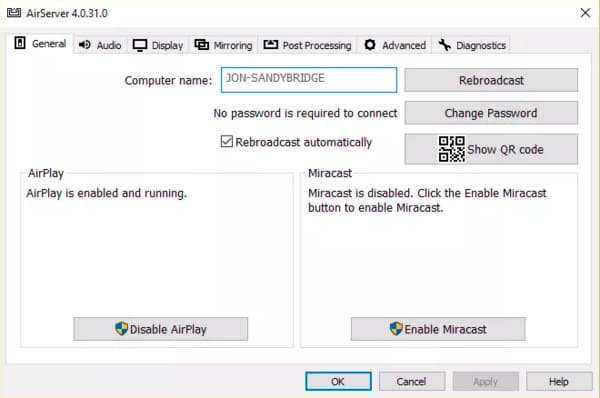This screenshot has height=398, width=600.
Task: Switch to the Audio tab
Action: click(x=100, y=45)
